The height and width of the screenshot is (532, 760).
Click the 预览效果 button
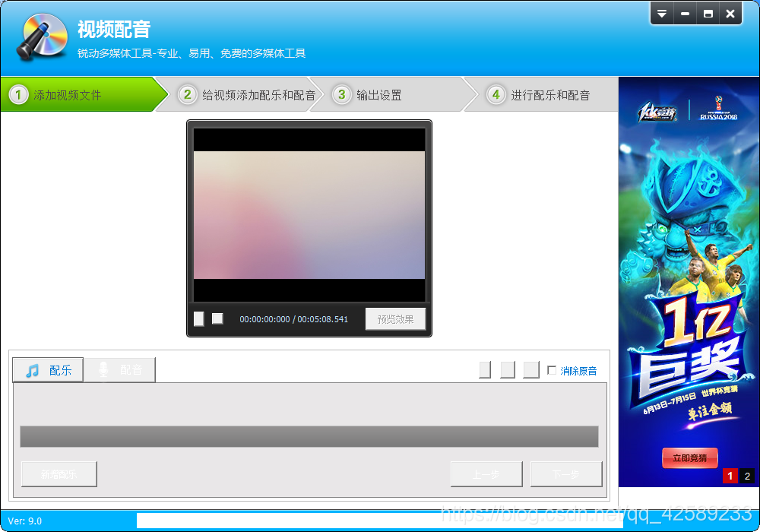[395, 319]
